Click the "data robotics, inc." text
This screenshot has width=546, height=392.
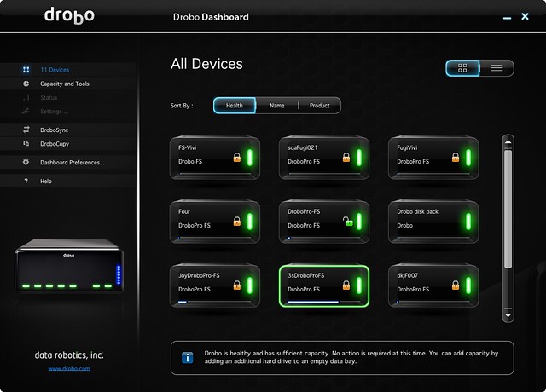point(69,355)
